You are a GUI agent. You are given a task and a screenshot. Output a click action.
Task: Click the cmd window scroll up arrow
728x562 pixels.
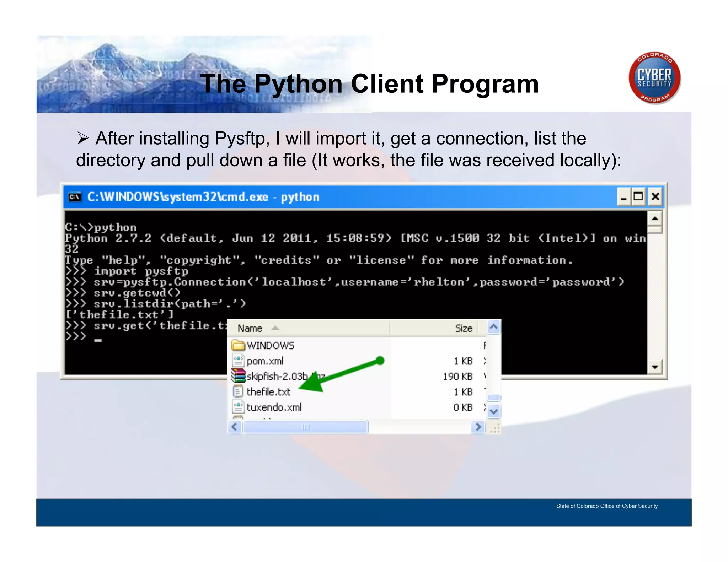pyautogui.click(x=655, y=218)
